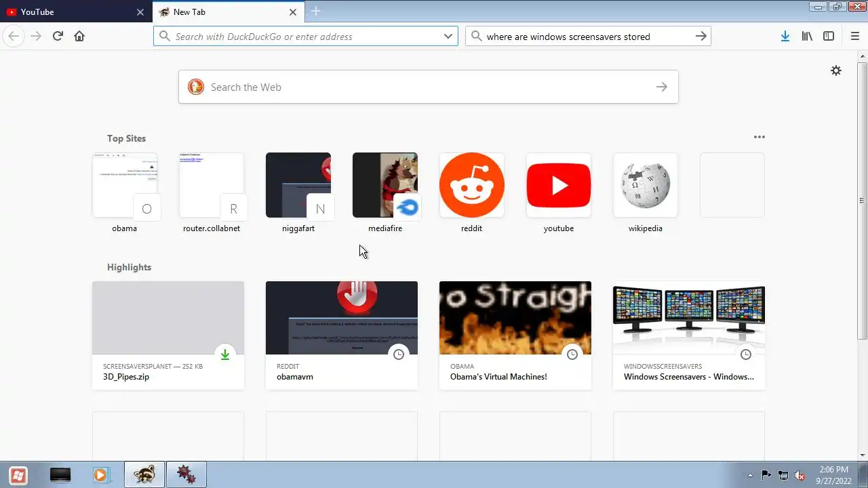The width and height of the screenshot is (868, 488).
Task: Go to the Home page icon
Action: (79, 36)
